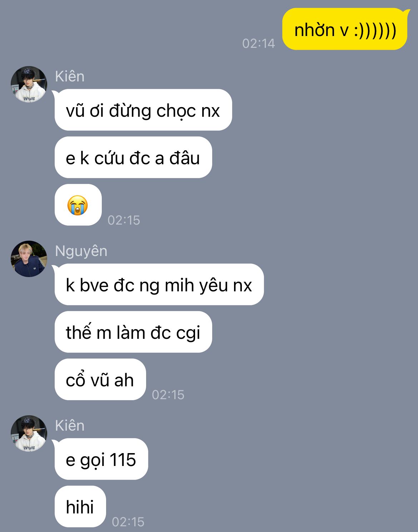Image resolution: width=418 pixels, height=532 pixels.
Task: Select the crying emoji message bubble
Action: (78, 205)
